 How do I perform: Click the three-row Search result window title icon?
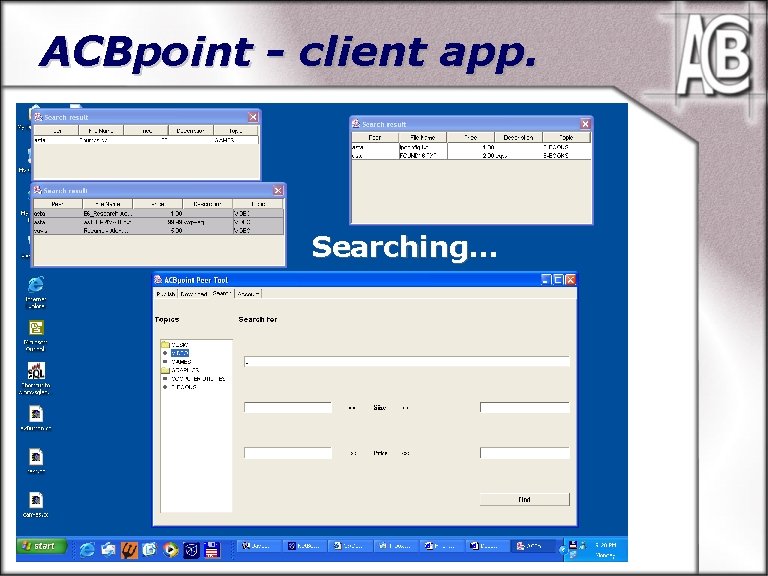coord(37,190)
